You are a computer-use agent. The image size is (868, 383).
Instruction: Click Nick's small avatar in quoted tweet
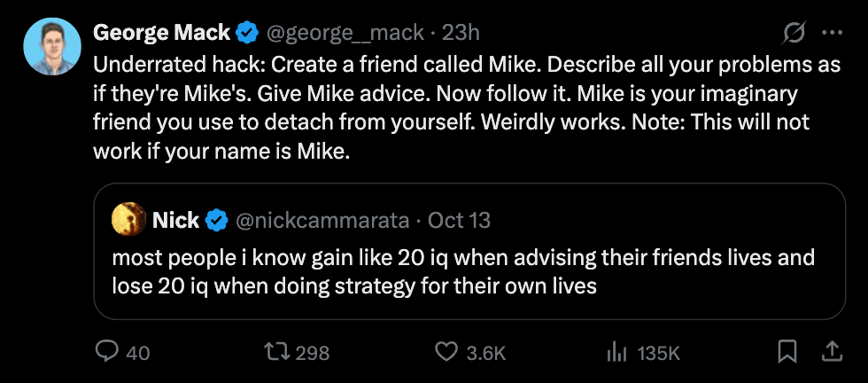[x=127, y=219]
